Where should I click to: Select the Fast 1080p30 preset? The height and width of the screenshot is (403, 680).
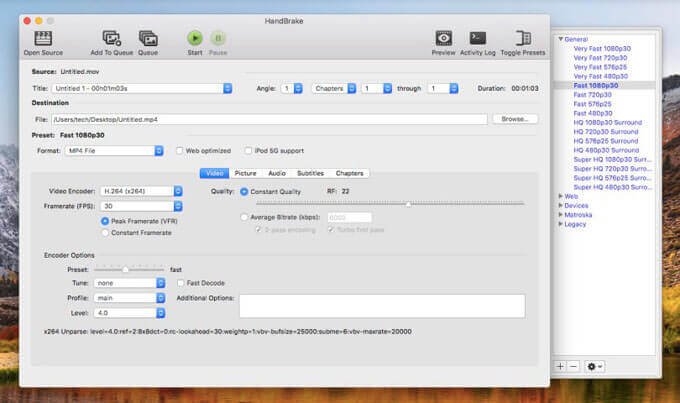click(596, 85)
